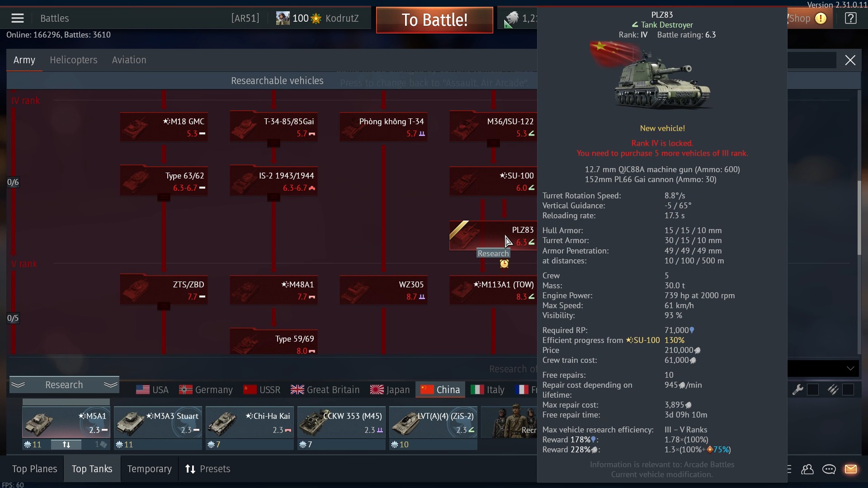Select the M3A3 Stuart crew slot
This screenshot has height=488, width=868.
(158, 422)
